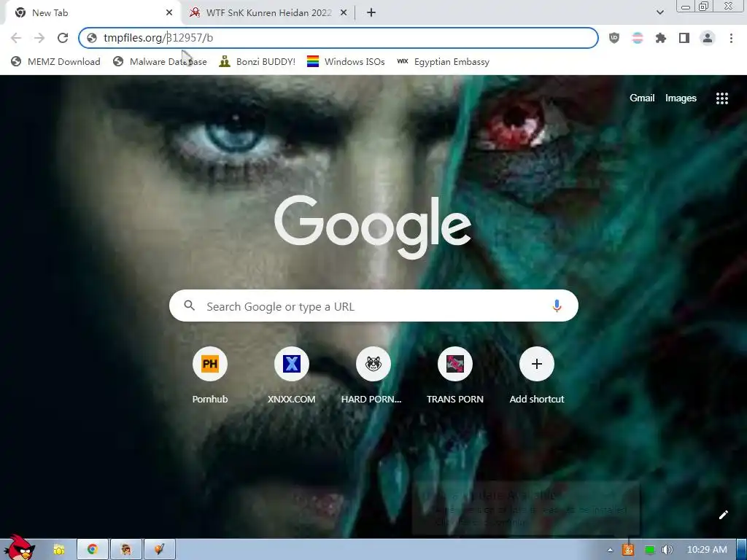747x560 pixels.
Task: Reload the current page
Action: pyautogui.click(x=63, y=38)
